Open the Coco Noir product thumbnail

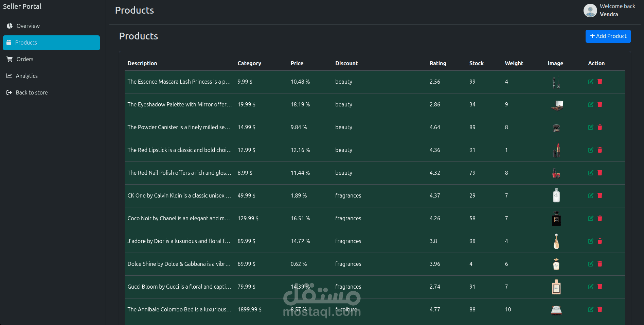556,219
